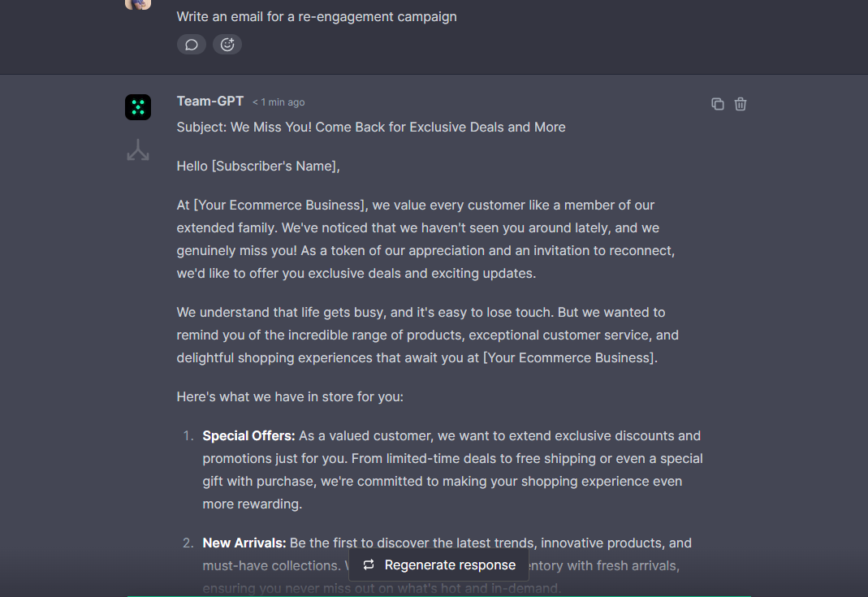
Task: Click the faded line "ensuring you never miss out"
Action: 382,587
